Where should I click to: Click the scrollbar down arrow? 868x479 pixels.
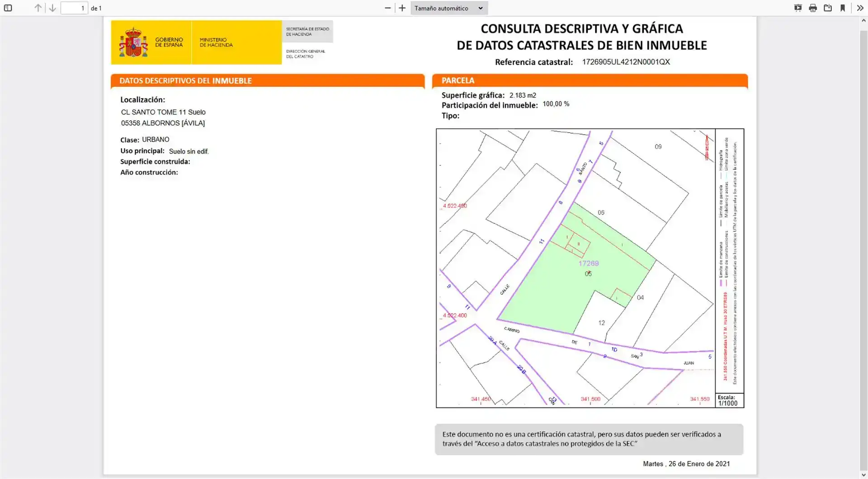pyautogui.click(x=863, y=475)
